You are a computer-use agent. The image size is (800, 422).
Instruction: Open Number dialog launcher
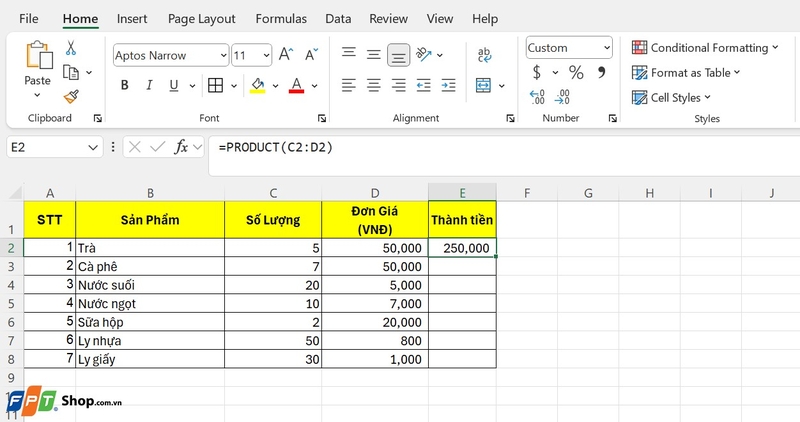613,118
